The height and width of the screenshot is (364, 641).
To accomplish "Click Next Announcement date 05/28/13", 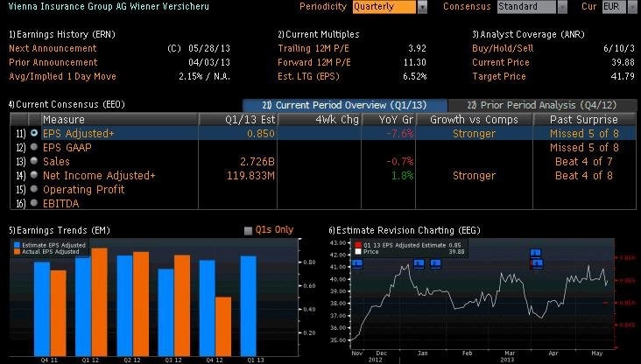I will point(209,48).
